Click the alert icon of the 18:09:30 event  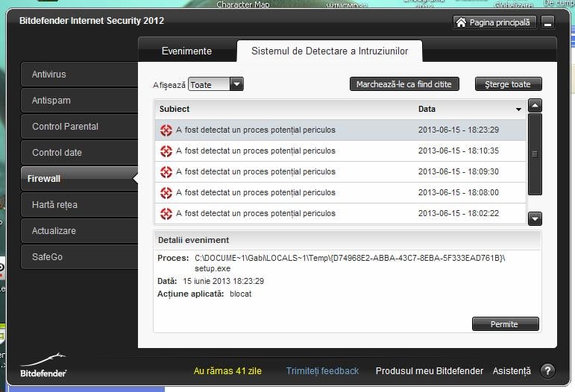(x=166, y=172)
